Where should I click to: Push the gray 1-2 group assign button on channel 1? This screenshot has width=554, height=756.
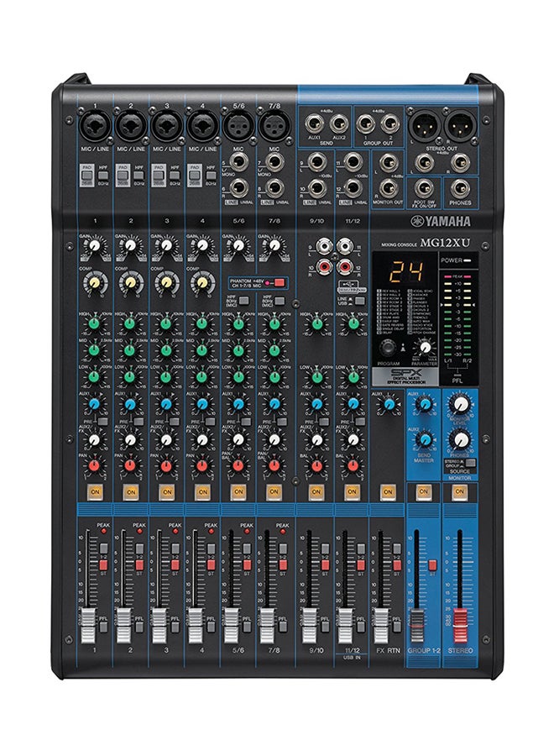(103, 549)
